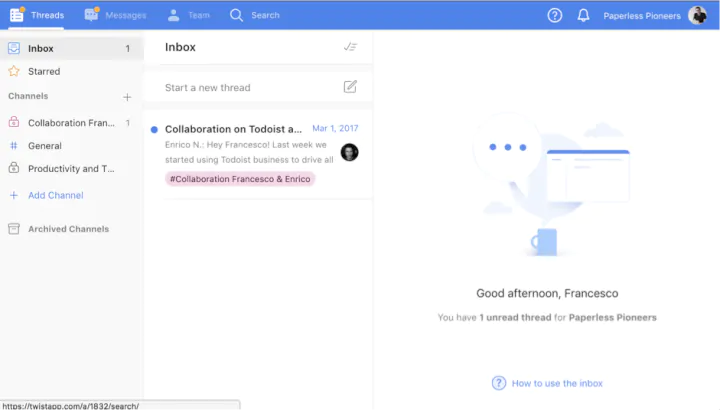Click the plus icon next to Channels
Image resolution: width=720 pixels, height=410 pixels.
(x=127, y=97)
